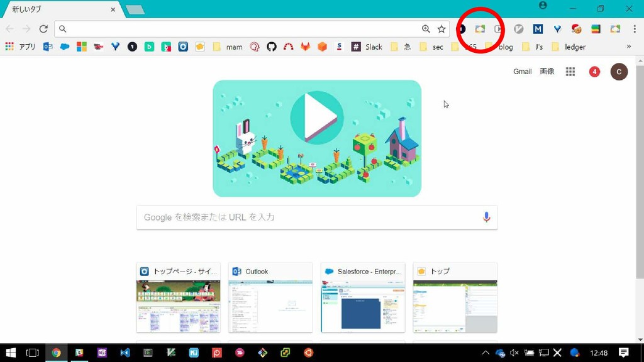Open the mam bookmarks folder
This screenshot has width=644, height=362.
[x=228, y=47]
